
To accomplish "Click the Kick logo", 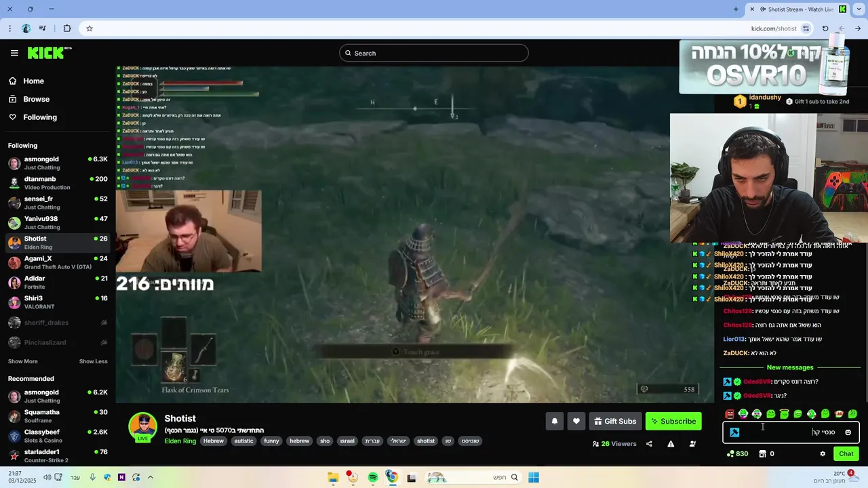I will pyautogui.click(x=50, y=53).
